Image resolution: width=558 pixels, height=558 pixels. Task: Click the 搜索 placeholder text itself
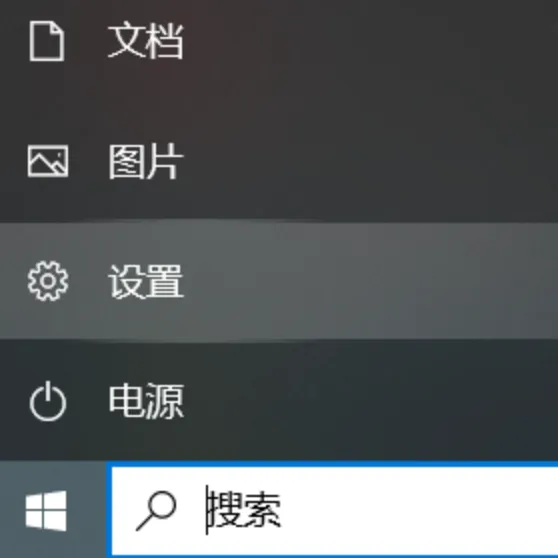(x=245, y=510)
